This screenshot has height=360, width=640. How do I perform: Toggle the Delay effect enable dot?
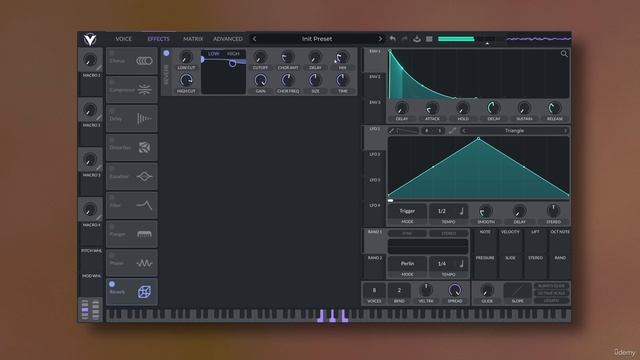tap(111, 111)
